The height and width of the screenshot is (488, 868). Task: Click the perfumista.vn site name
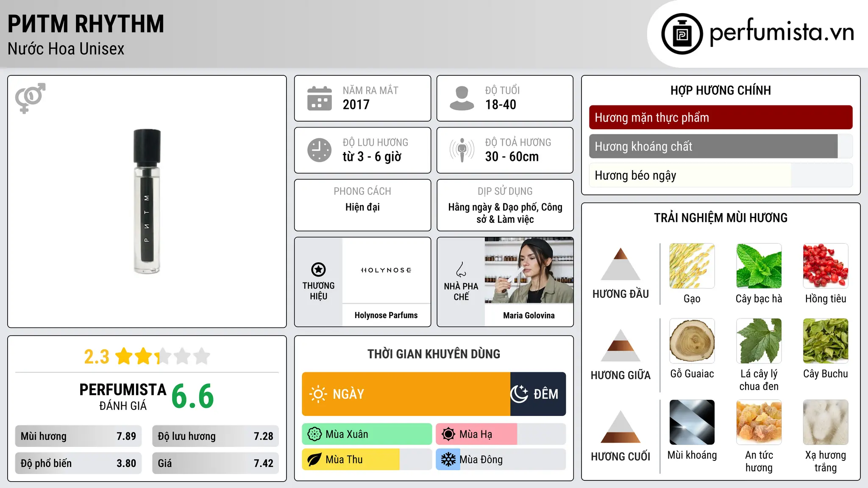point(782,32)
